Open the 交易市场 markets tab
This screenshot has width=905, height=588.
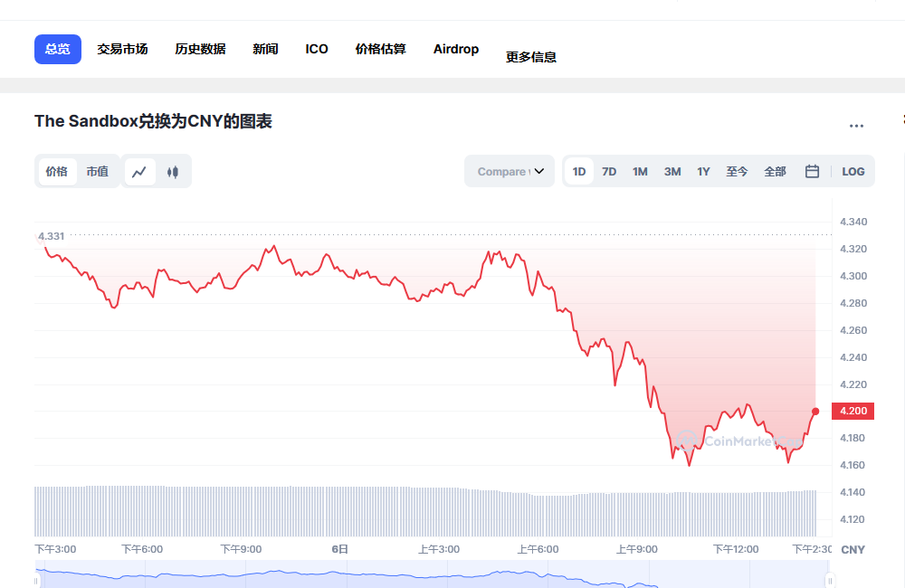(x=122, y=49)
